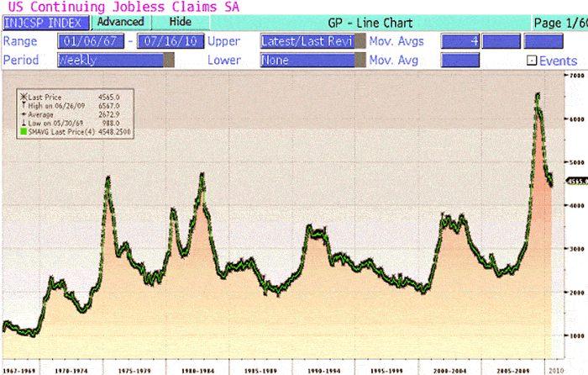This screenshot has height=375, width=588.
Task: Click the Hide tab
Action: pos(179,22)
